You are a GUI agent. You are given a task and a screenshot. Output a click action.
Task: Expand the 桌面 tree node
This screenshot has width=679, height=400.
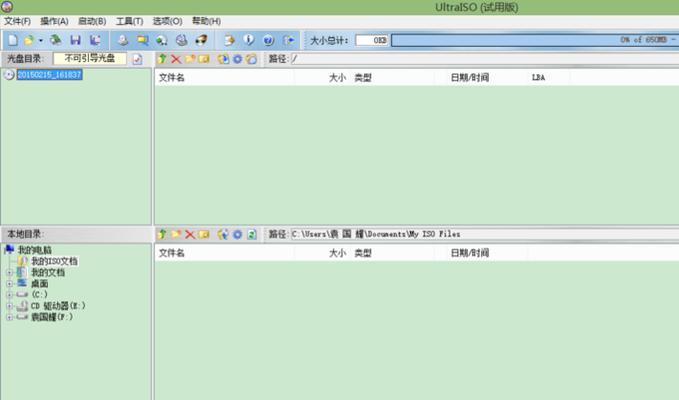point(9,284)
